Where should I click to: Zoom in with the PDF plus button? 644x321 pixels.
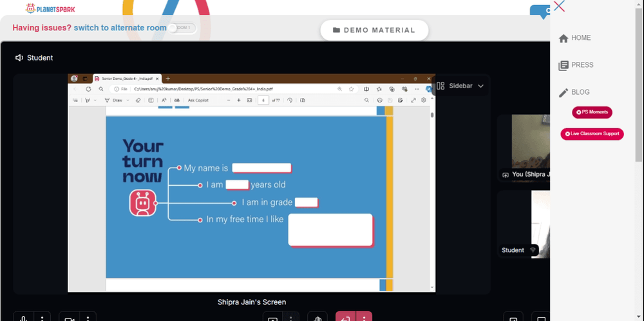[x=239, y=101]
